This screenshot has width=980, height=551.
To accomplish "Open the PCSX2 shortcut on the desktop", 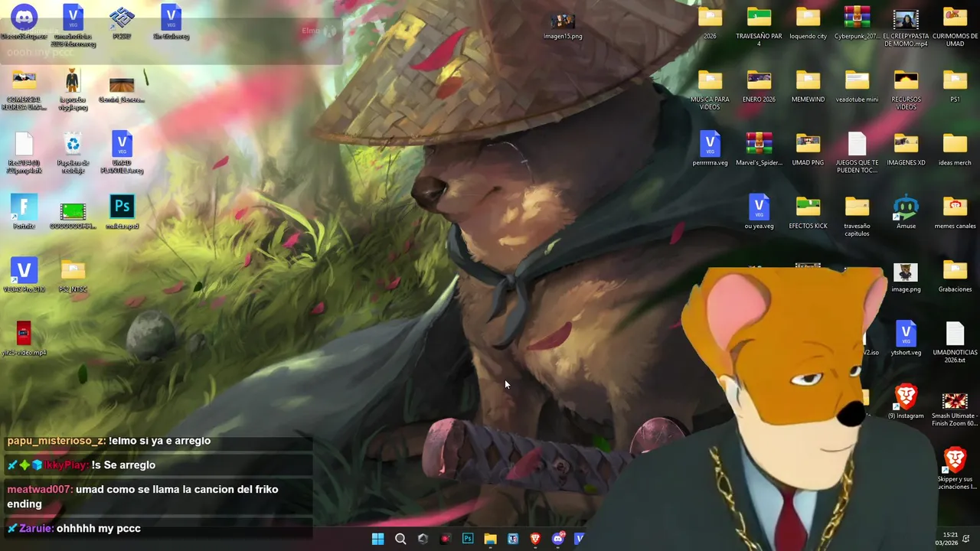I will pyautogui.click(x=122, y=23).
